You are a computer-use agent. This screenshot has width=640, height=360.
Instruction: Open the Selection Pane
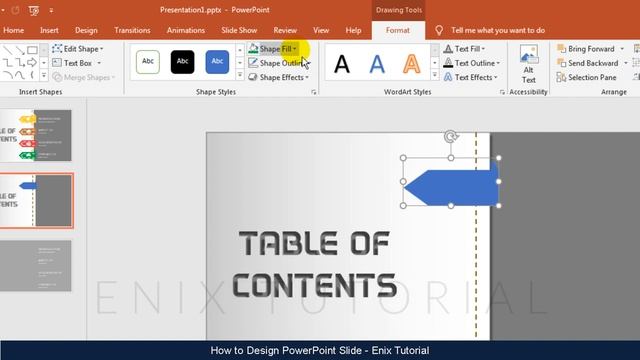pos(587,77)
